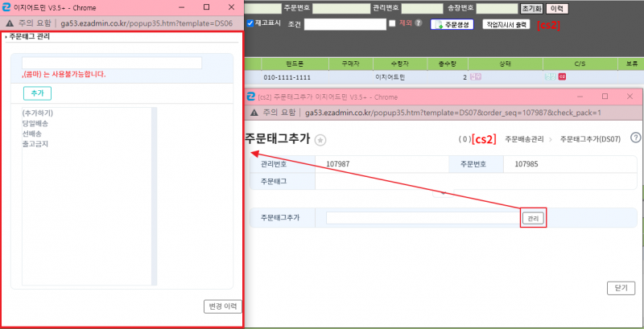Viewport: 644px width, 329px height.
Task: Toggle the 재고표시 checkbox
Action: (x=250, y=23)
